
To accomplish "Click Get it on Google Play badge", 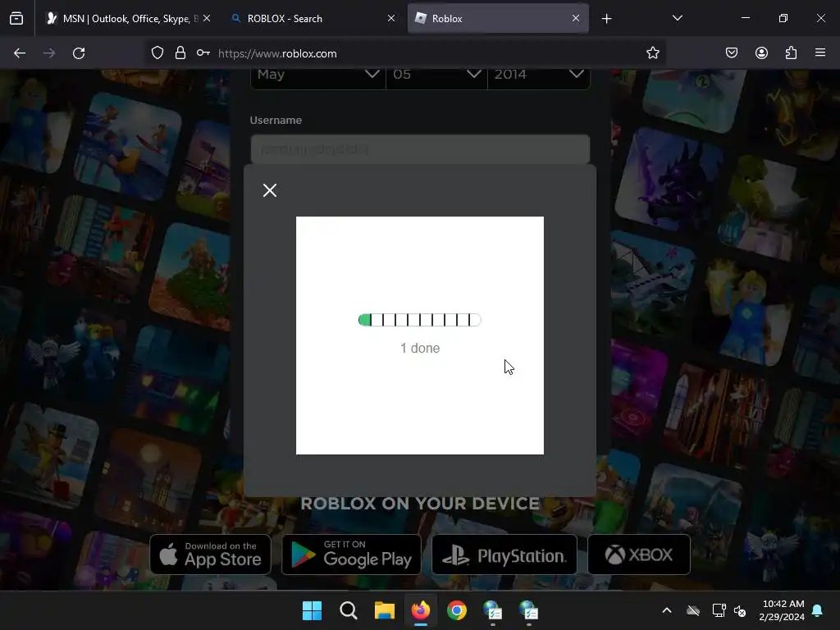I will coord(351,555).
